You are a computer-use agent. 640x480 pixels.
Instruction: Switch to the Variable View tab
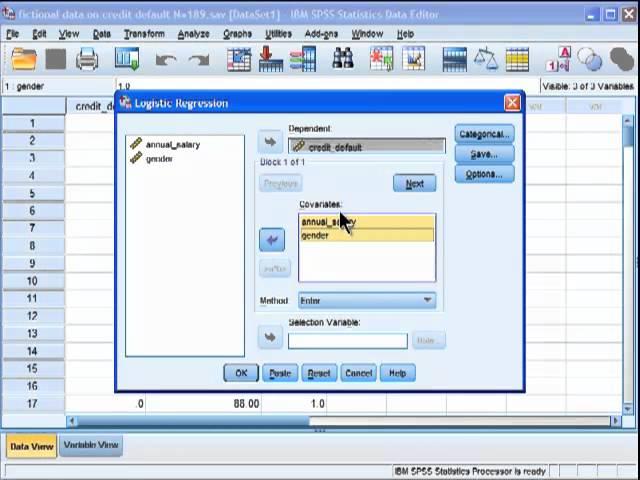click(x=91, y=445)
